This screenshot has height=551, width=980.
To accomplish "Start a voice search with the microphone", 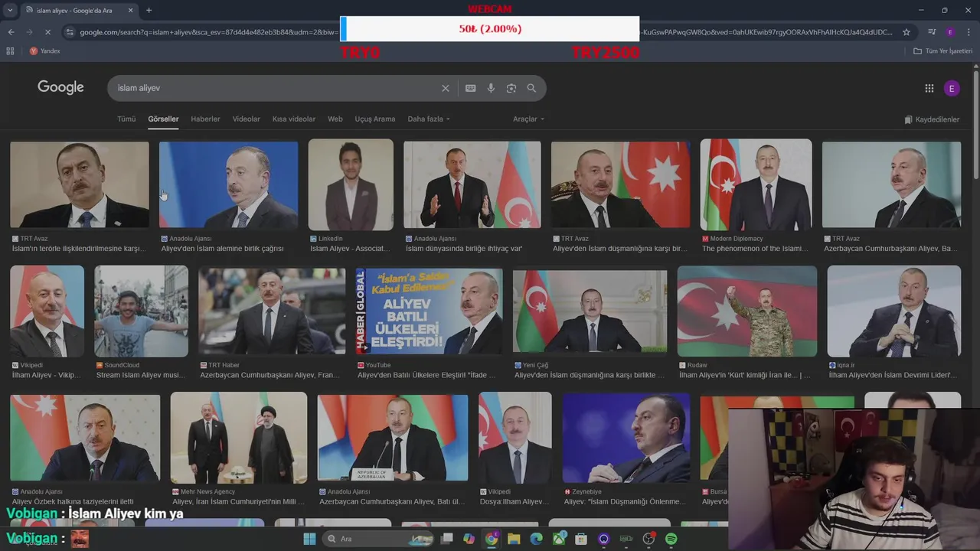I will tap(491, 88).
